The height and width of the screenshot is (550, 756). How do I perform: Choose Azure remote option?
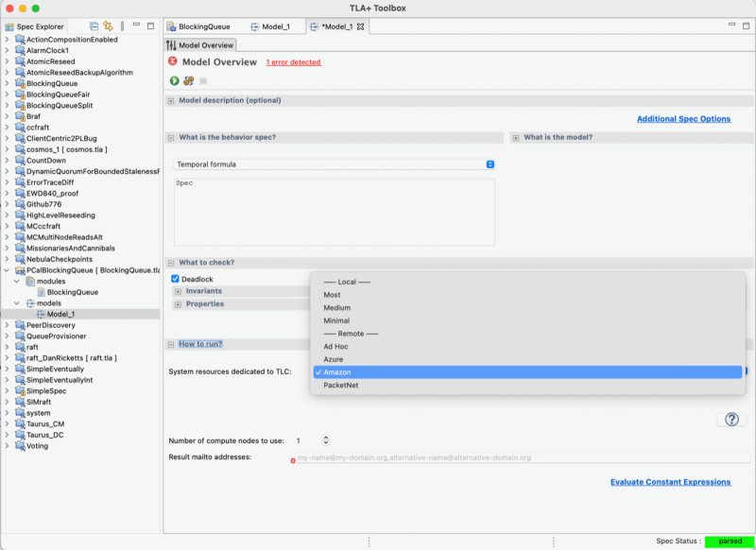pos(527,359)
